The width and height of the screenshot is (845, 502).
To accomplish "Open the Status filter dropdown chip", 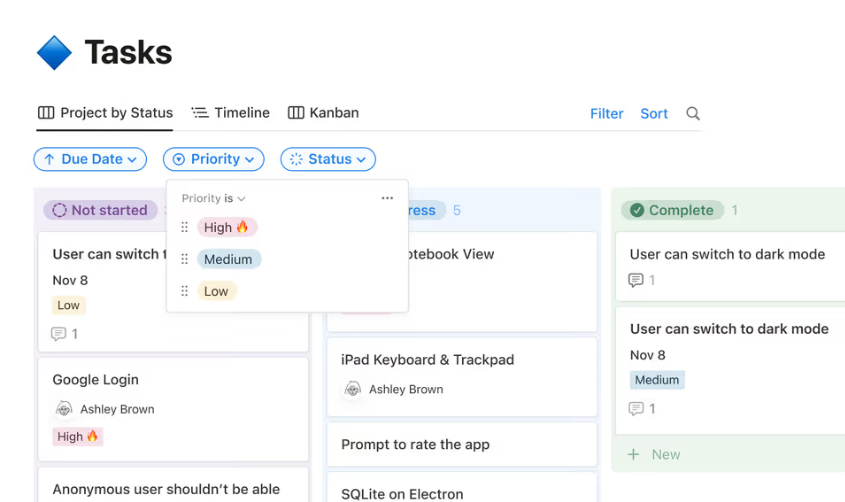I will [328, 159].
